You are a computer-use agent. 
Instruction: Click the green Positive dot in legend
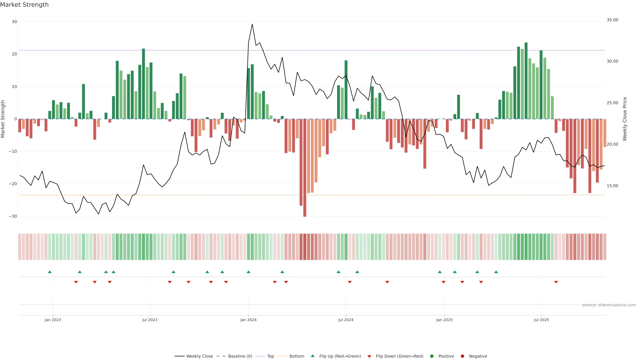pos(432,356)
